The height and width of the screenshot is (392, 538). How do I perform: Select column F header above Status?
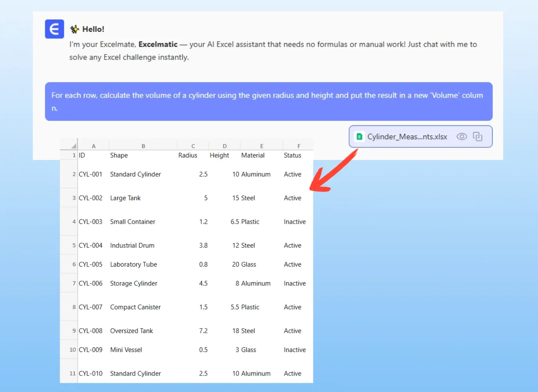[x=299, y=146]
